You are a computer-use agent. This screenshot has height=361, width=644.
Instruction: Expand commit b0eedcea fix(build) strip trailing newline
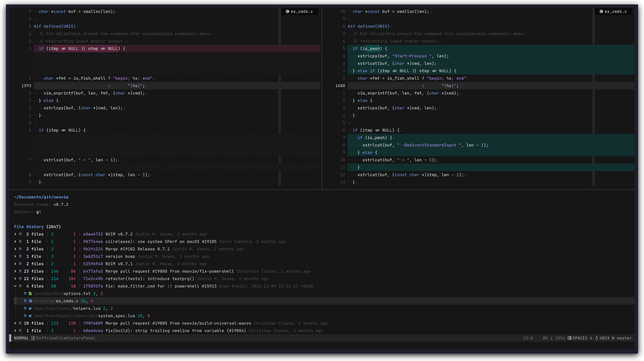pyautogui.click(x=15, y=331)
